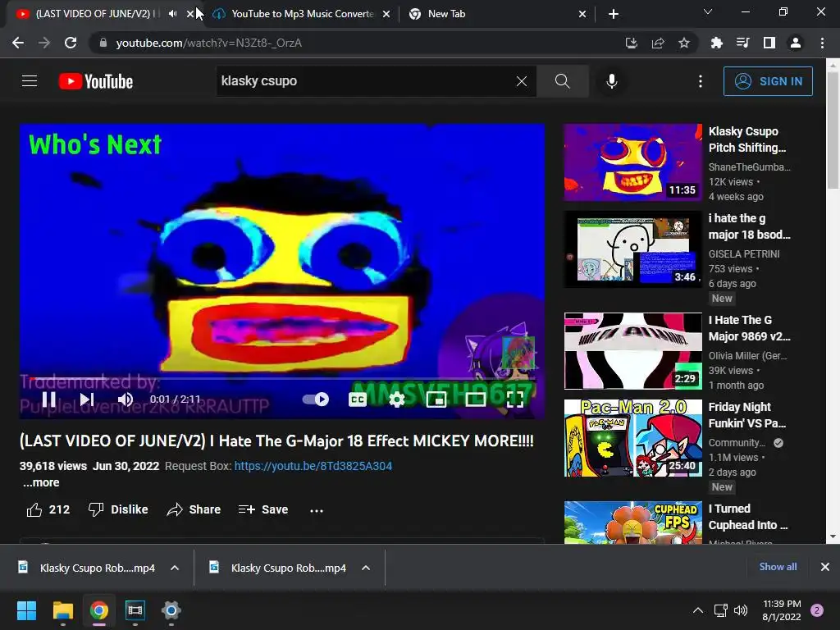Screen dimensions: 840x630
Task: Open Chrome extensions puzzle icon
Action: tap(716, 43)
